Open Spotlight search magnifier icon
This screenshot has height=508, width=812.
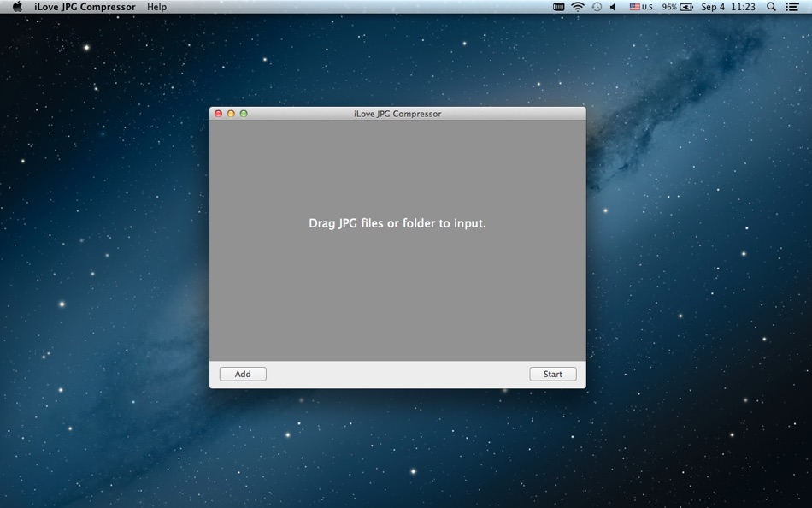[x=771, y=7]
